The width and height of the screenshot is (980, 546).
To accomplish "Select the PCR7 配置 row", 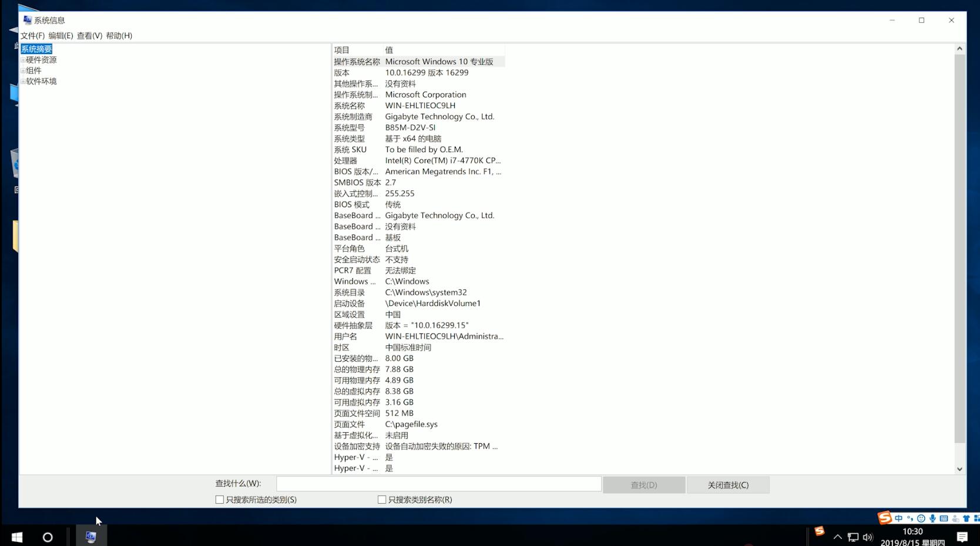I will tap(418, 271).
